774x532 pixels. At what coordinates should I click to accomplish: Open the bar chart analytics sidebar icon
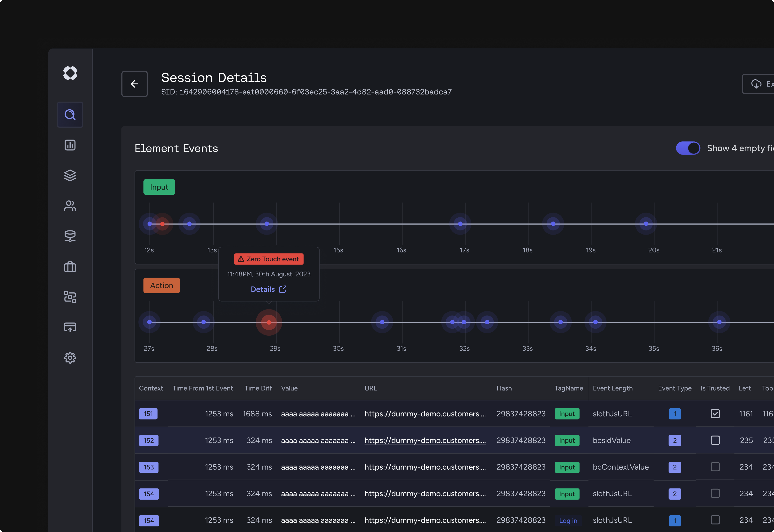(x=70, y=145)
